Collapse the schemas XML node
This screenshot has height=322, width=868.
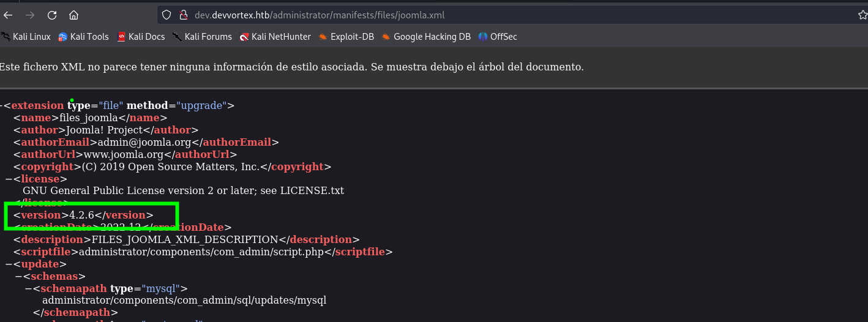pyautogui.click(x=18, y=277)
